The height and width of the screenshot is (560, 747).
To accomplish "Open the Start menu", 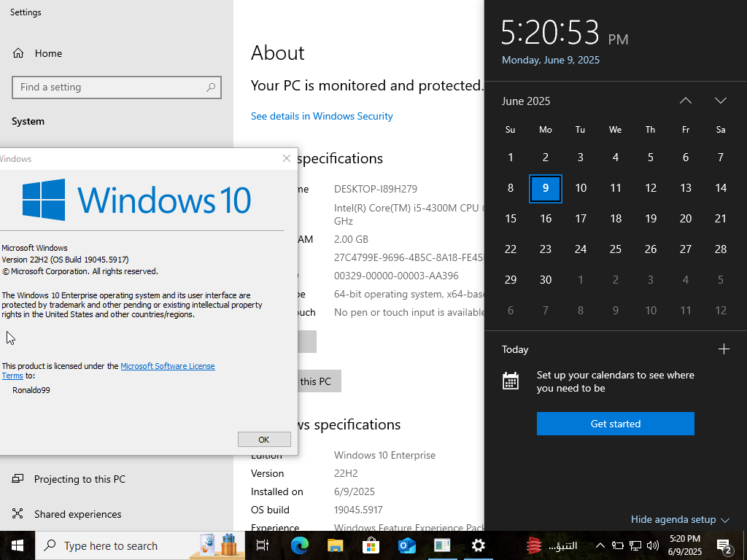I will 18,545.
